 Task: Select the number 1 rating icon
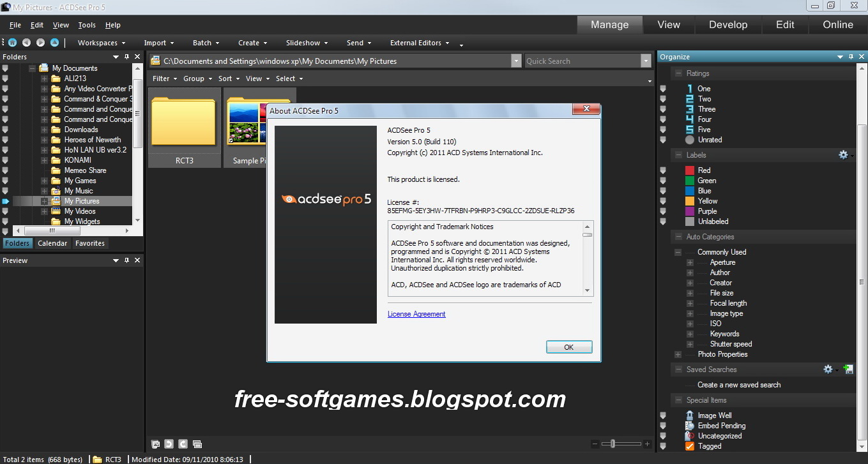(x=690, y=89)
